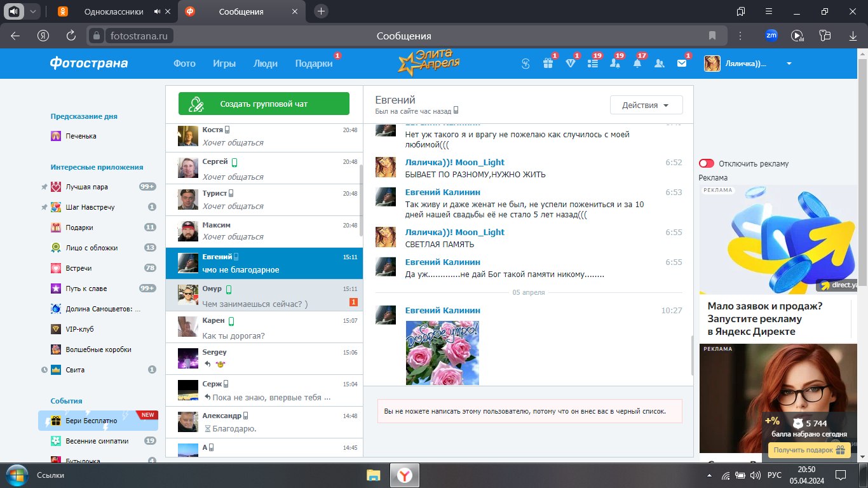Open the Бери Бесплатно sidebar link
This screenshot has width=868, height=488.
pos(98,421)
